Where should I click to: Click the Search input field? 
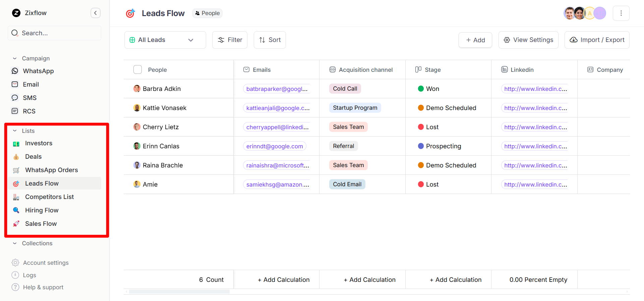click(x=54, y=33)
